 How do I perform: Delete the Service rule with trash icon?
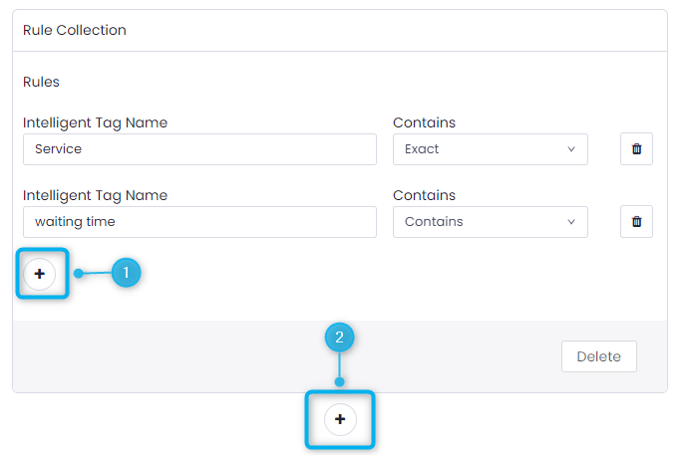coord(636,150)
